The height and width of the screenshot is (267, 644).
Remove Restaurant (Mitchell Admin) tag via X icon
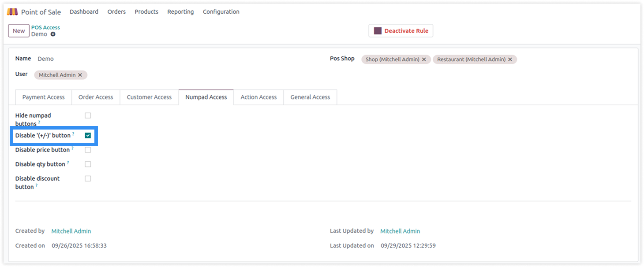(510, 59)
